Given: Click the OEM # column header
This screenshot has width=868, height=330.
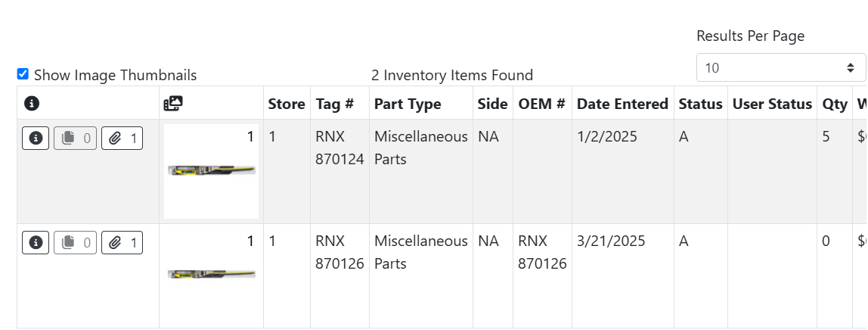Looking at the screenshot, I should click(541, 104).
